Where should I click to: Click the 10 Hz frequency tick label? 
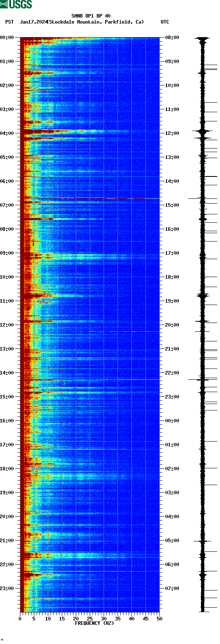pos(48,619)
